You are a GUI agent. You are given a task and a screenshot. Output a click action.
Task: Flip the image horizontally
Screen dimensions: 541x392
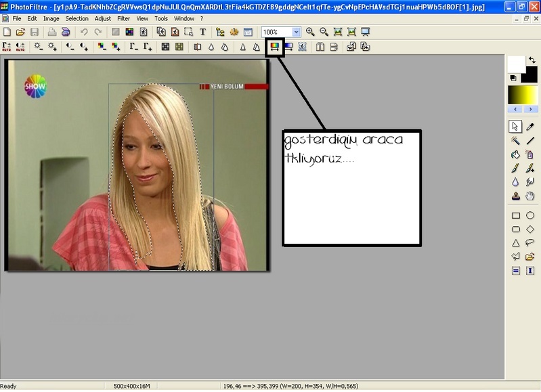[320, 47]
